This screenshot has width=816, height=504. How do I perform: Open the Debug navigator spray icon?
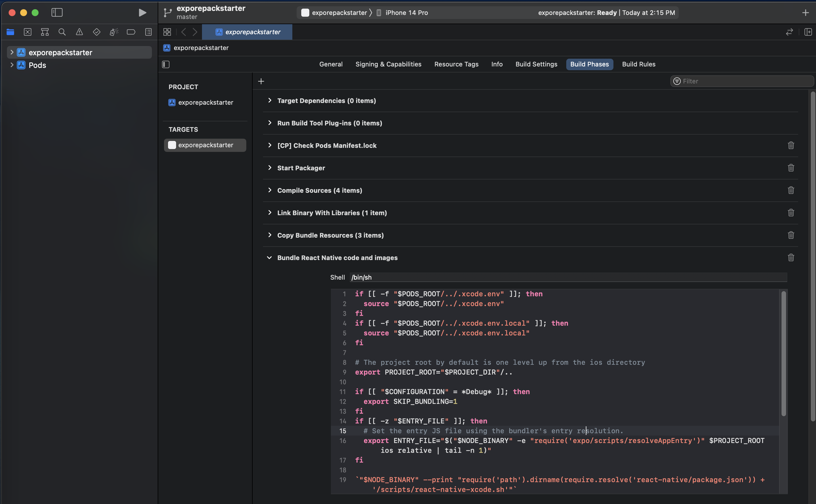[114, 32]
